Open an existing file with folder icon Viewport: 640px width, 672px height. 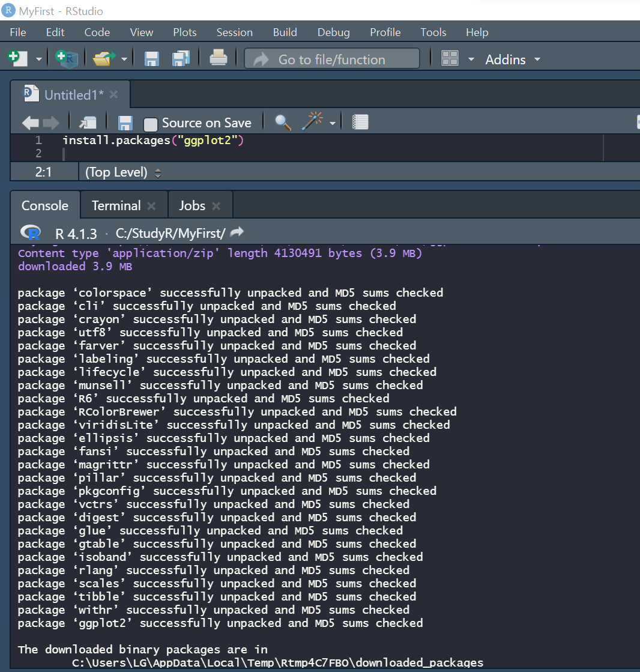103,58
